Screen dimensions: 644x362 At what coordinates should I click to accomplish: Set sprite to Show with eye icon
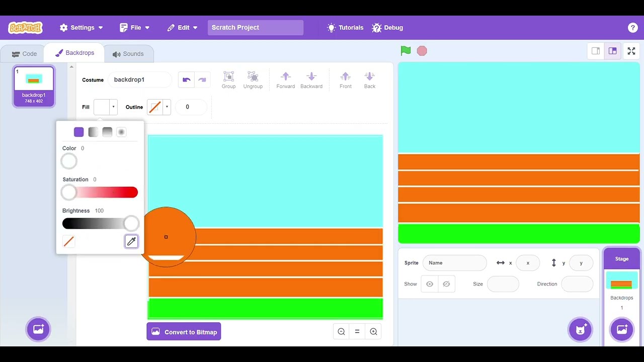point(430,284)
